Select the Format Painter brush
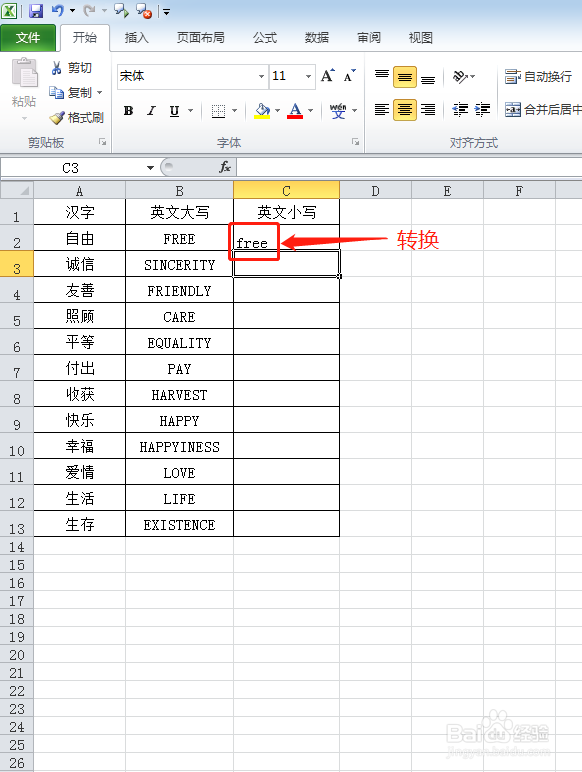Screen dimensions: 582x772 [57, 118]
